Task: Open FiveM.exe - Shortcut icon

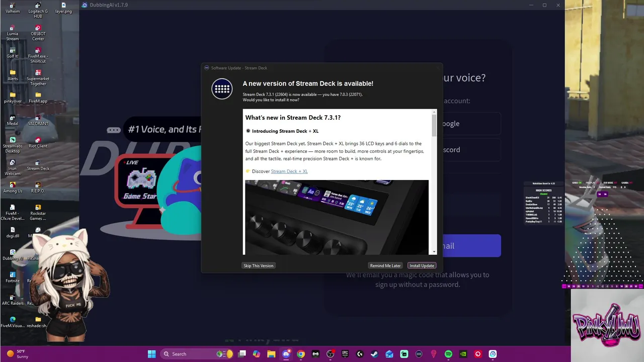Action: click(x=38, y=56)
